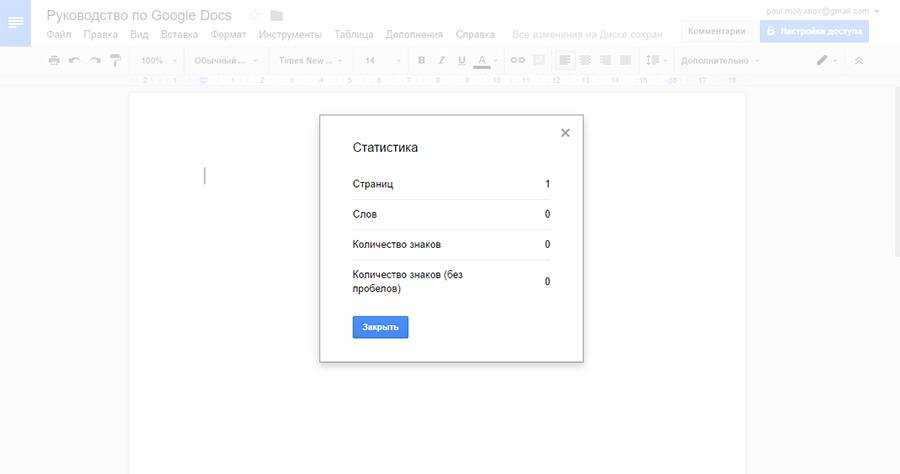Image resolution: width=900 pixels, height=474 pixels.
Task: Open the paragraph style Обычный dropdown
Action: click(x=226, y=60)
